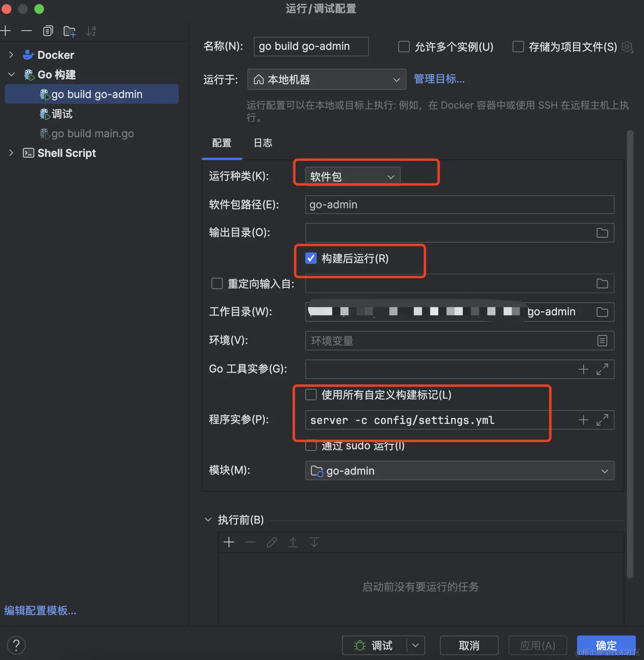Open 编辑配置模板 link
Screen dimensions: 644x660
40,611
